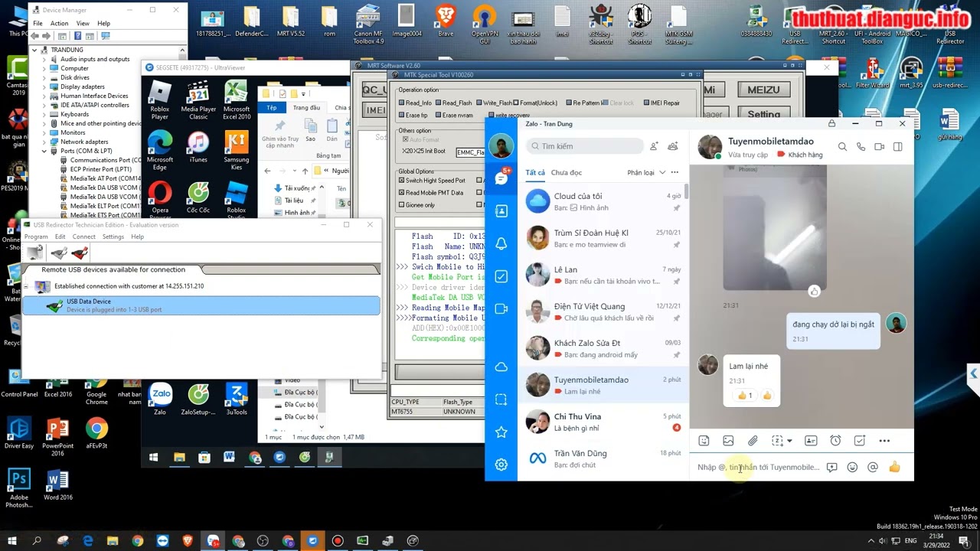Open Zalo video meeting sidebar icon
Viewport: 980px width, 551px height.
pyautogui.click(x=501, y=309)
